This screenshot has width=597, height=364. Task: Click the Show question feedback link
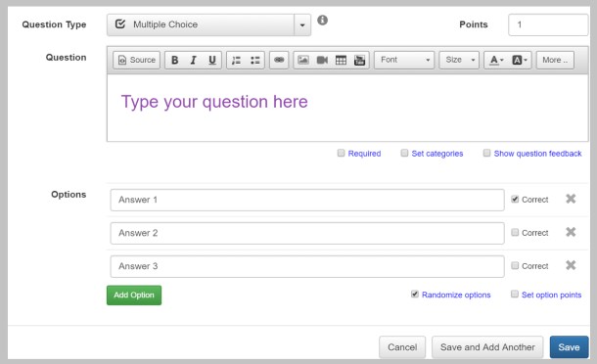pos(537,154)
